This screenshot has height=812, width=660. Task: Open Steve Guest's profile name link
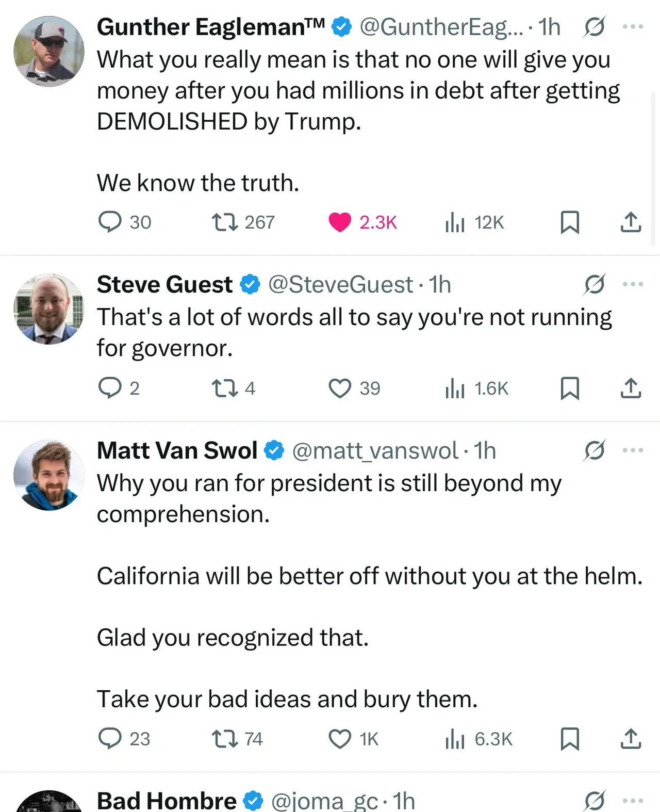pos(164,285)
